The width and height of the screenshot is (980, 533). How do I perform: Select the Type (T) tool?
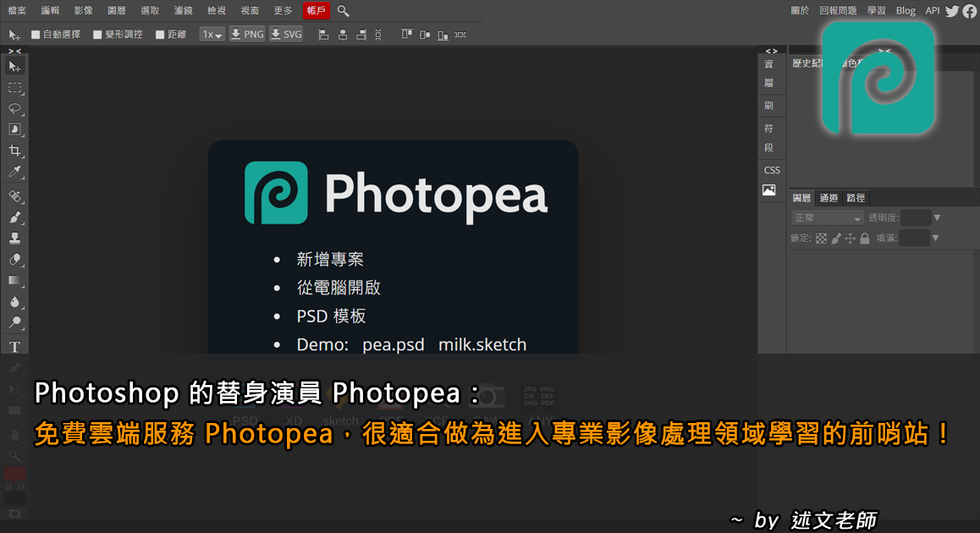click(14, 347)
